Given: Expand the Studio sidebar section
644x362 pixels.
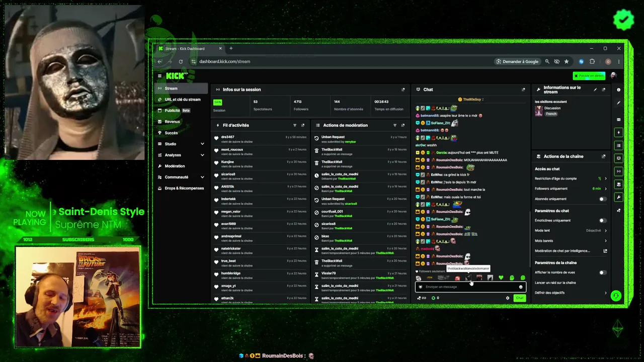Looking at the screenshot, I should pyautogui.click(x=181, y=144).
